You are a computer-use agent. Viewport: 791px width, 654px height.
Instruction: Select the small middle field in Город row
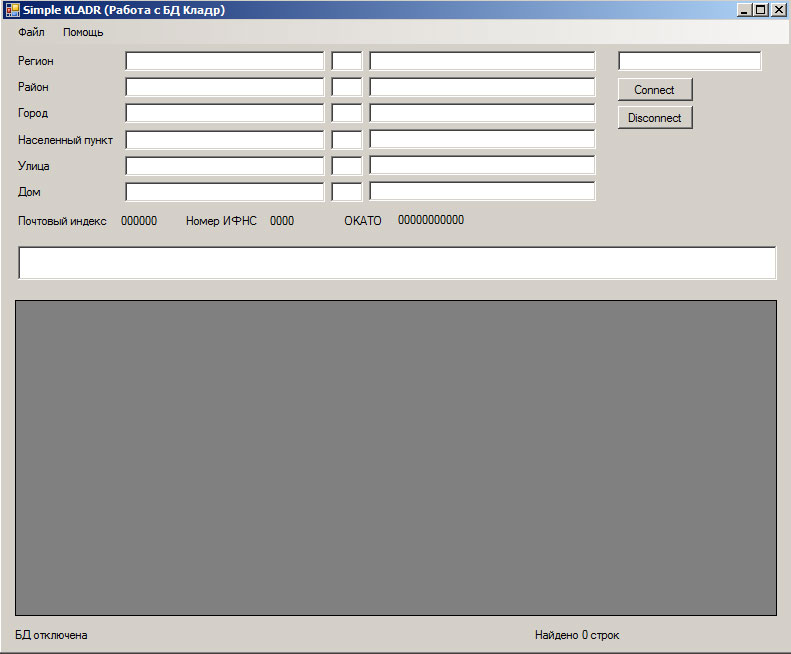[346, 113]
